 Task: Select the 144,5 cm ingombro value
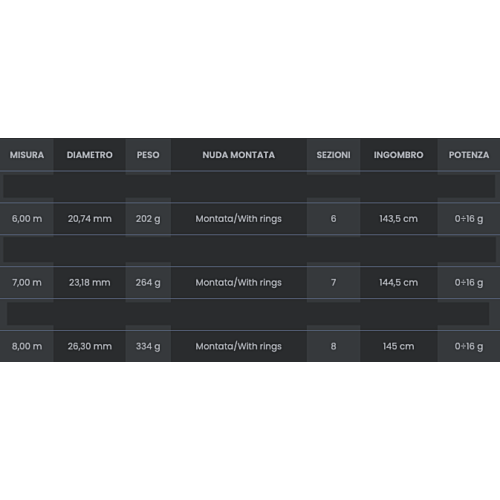[399, 283]
